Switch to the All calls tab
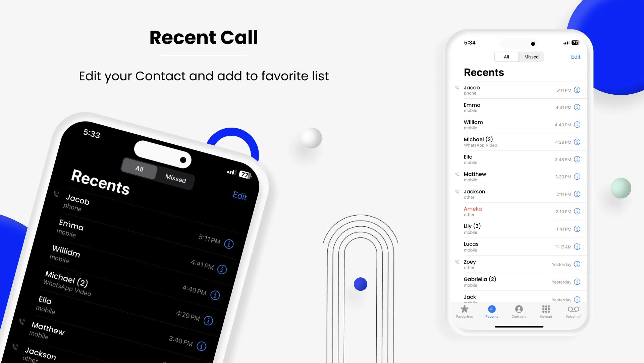The image size is (644, 363). click(x=506, y=57)
